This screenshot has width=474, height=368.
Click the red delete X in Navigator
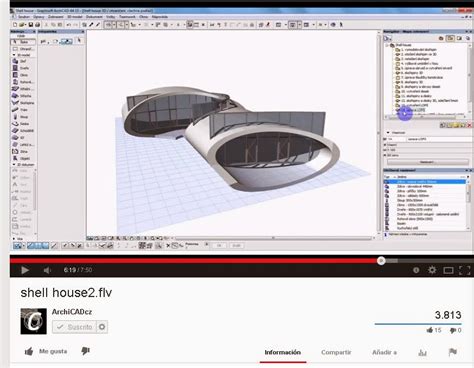469,125
